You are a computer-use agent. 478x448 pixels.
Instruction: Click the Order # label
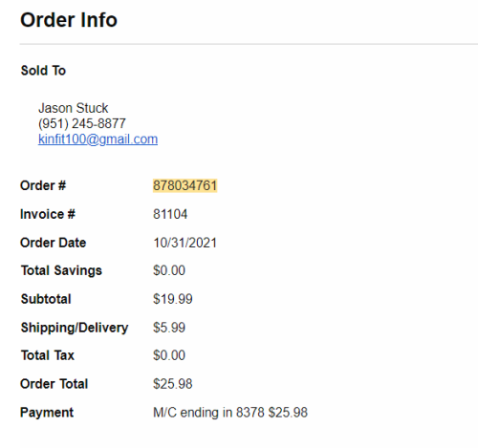click(x=43, y=185)
